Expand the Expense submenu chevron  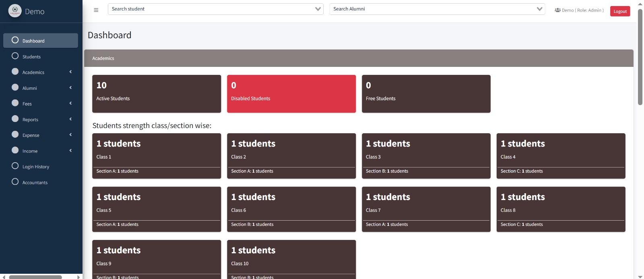click(70, 135)
